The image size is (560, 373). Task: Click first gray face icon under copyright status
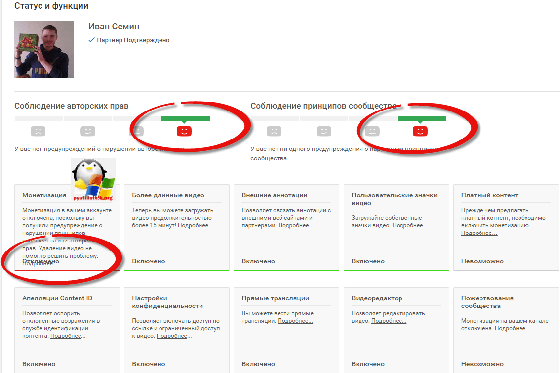38,131
